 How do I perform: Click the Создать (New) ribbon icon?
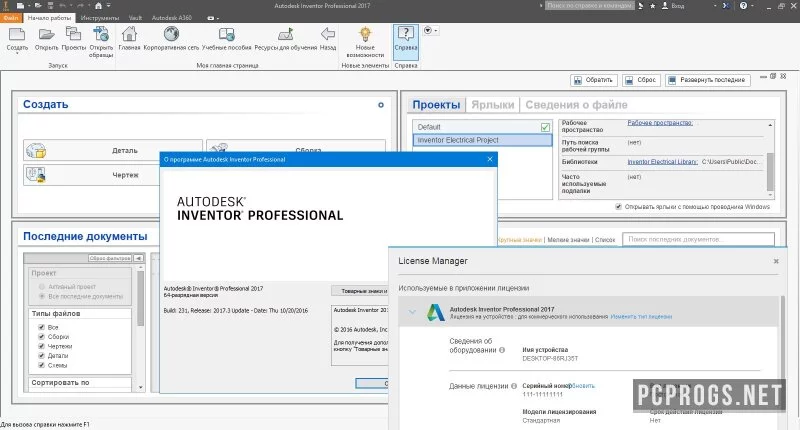pyautogui.click(x=17, y=34)
